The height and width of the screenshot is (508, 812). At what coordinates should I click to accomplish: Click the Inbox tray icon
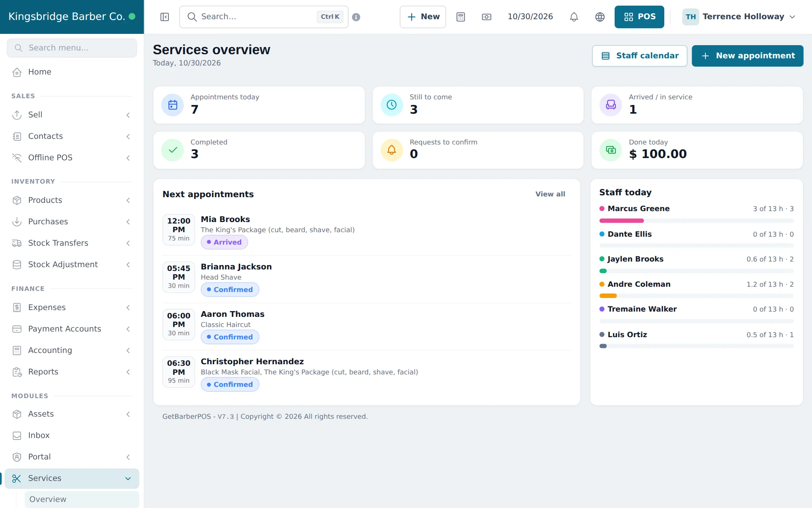[x=17, y=435]
